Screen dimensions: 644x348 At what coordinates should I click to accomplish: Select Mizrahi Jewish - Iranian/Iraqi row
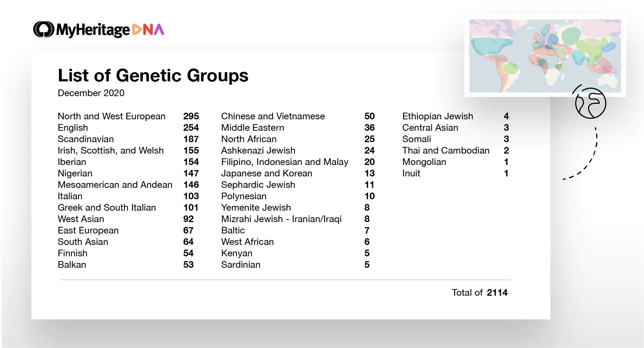point(281,219)
